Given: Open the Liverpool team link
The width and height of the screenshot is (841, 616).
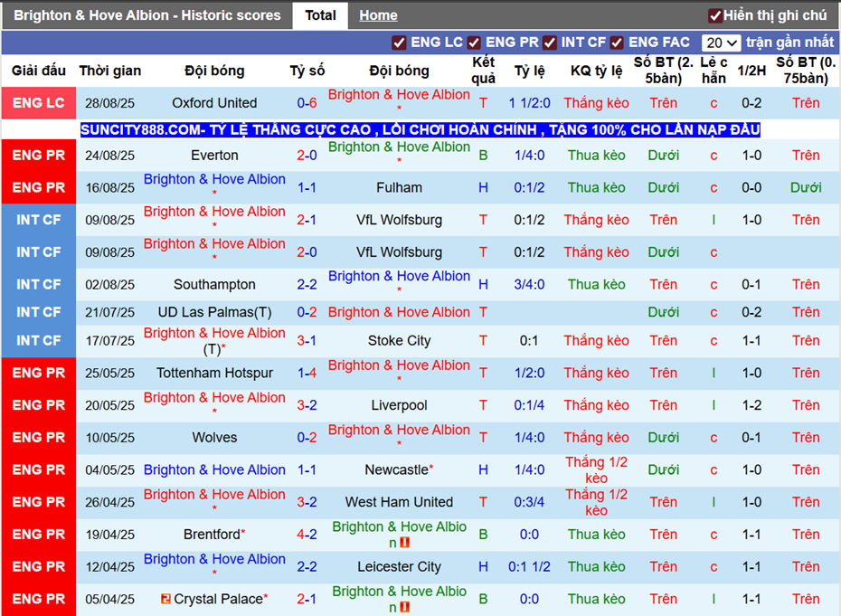Looking at the screenshot, I should [399, 405].
